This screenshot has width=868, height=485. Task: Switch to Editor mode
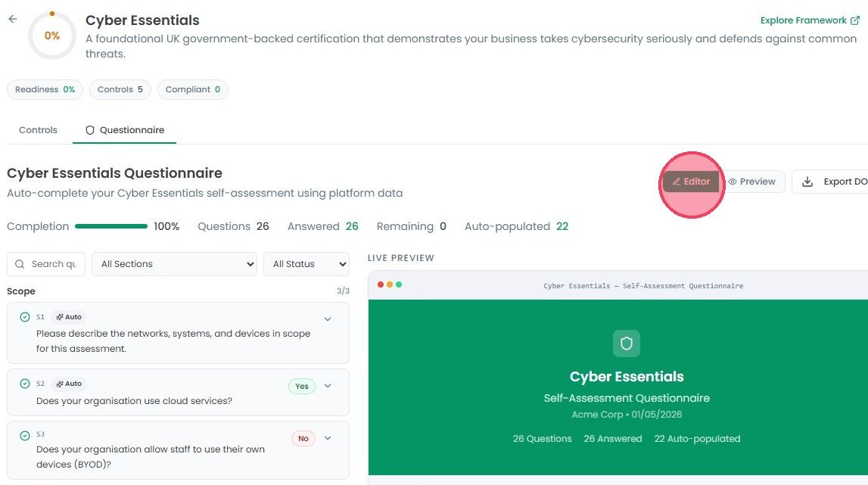pos(691,182)
